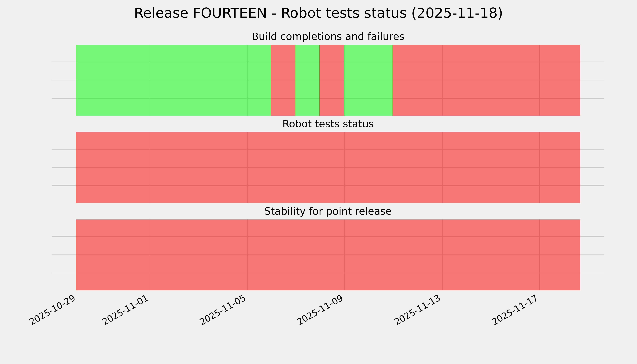
Task: Click the large final red build-failure segment
Action: [486, 80]
